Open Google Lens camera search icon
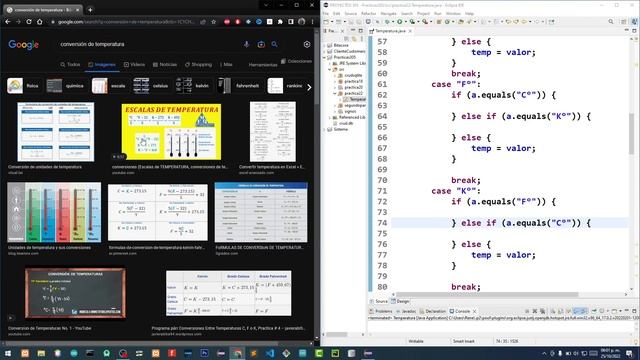 [x=261, y=44]
